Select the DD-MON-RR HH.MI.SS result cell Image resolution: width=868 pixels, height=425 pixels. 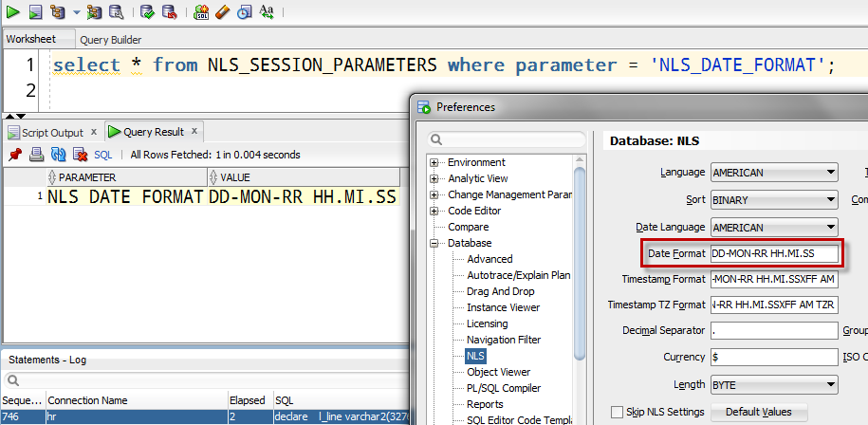(x=303, y=197)
